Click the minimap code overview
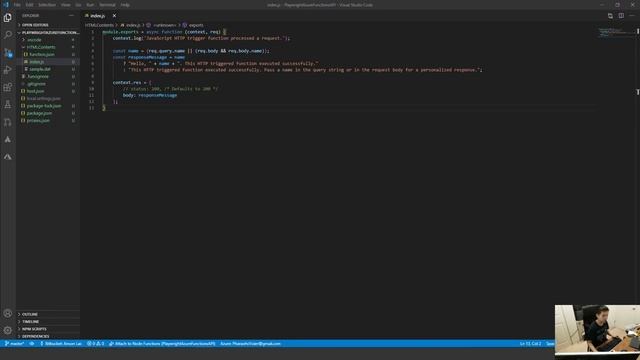This screenshot has height=360, width=640. (x=616, y=32)
